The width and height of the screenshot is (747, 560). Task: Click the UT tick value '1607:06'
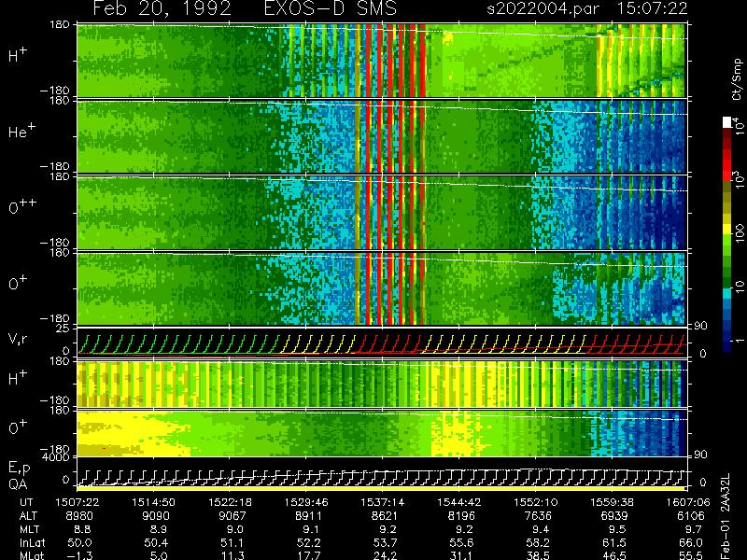[688, 502]
